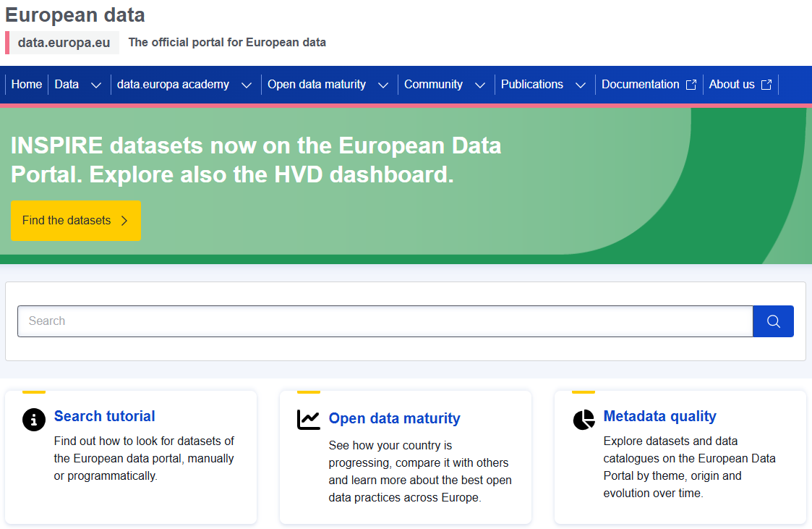Focus the Search text field

(385, 321)
